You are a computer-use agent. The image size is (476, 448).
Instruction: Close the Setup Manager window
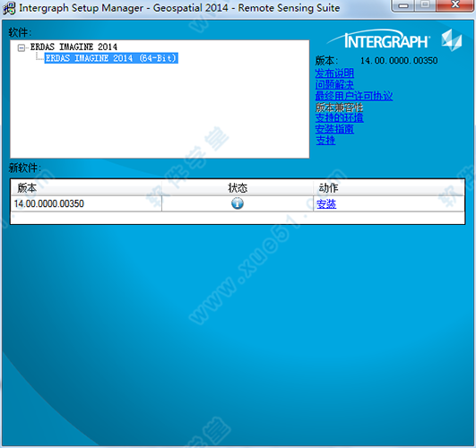click(x=455, y=5)
